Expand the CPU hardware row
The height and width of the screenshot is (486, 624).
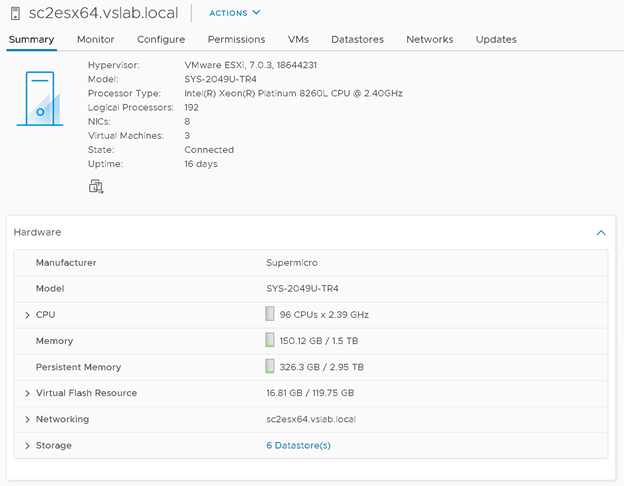click(27, 315)
